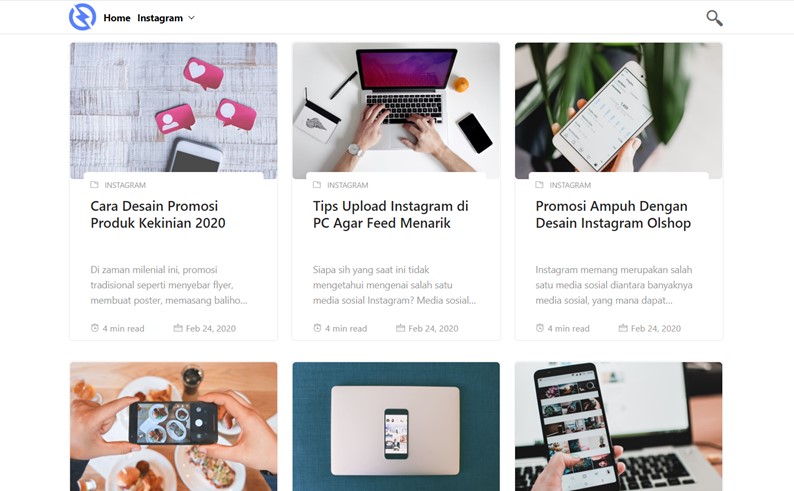Open article Cara Desain Promosi Produk Kekinian 2020
The width and height of the screenshot is (794, 491).
point(158,215)
